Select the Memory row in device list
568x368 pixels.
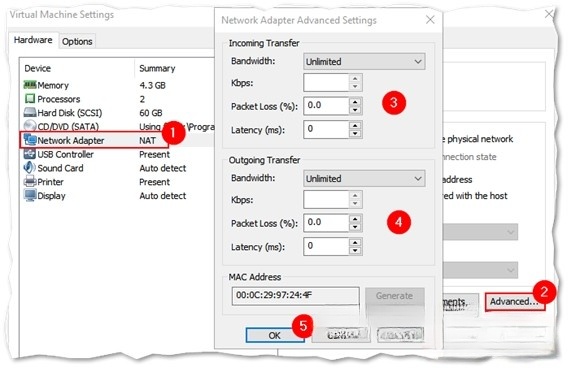click(117, 85)
